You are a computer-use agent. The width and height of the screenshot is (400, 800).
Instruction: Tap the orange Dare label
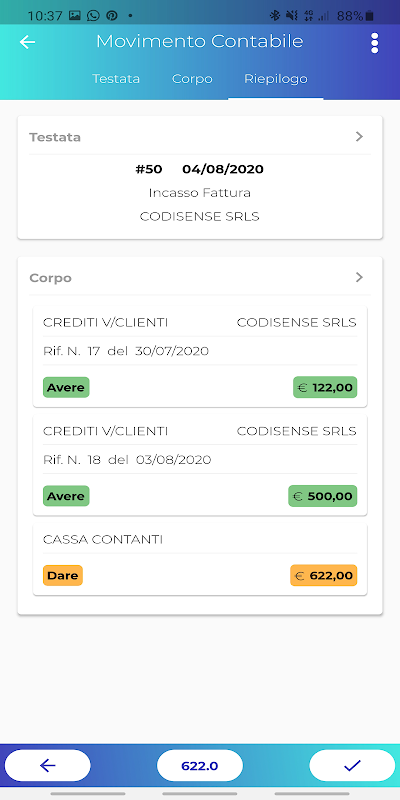tap(63, 576)
